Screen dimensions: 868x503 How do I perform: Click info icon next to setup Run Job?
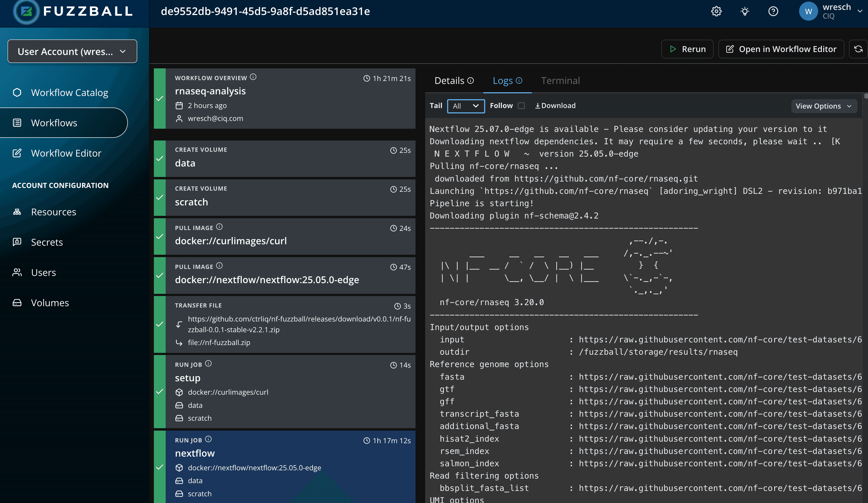[208, 364]
